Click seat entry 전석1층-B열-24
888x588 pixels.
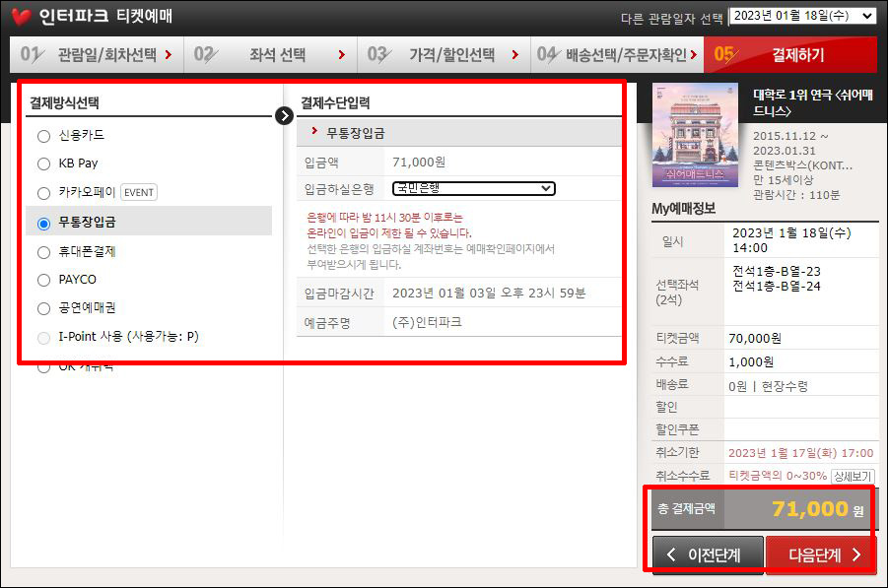pos(777,287)
